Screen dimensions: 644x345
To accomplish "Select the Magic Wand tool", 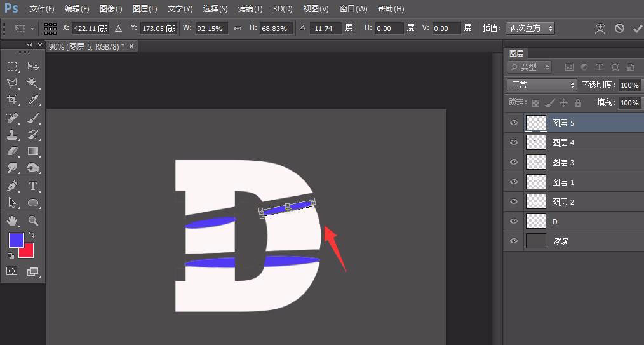I will tap(33, 83).
